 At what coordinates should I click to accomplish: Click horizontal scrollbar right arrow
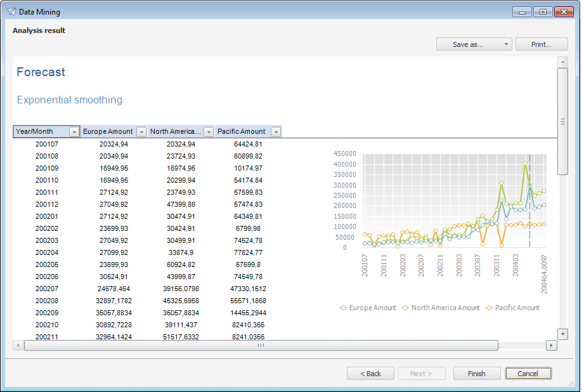[551, 346]
